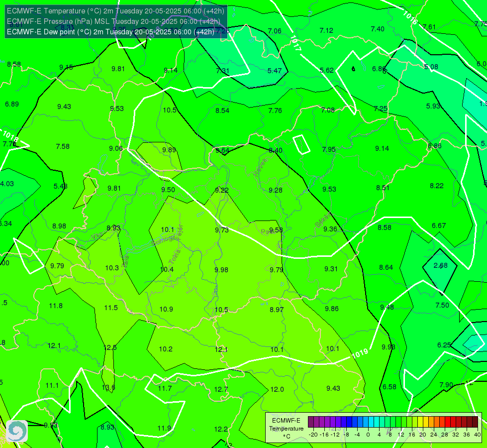Click the 10.2 temperature value
This screenshot has width=487, height=448.
pyautogui.click(x=166, y=349)
